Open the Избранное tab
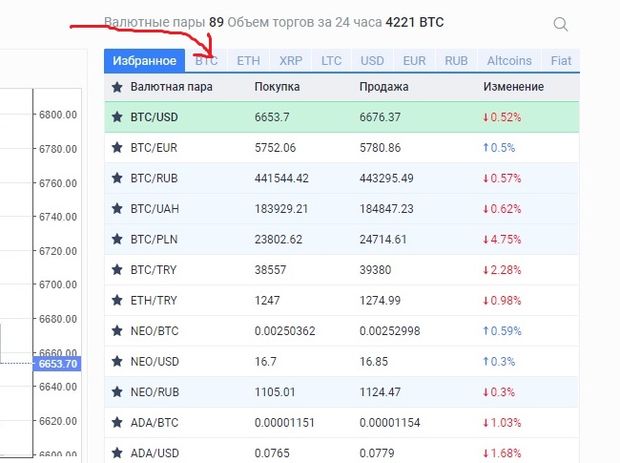The height and width of the screenshot is (463, 620). click(145, 61)
